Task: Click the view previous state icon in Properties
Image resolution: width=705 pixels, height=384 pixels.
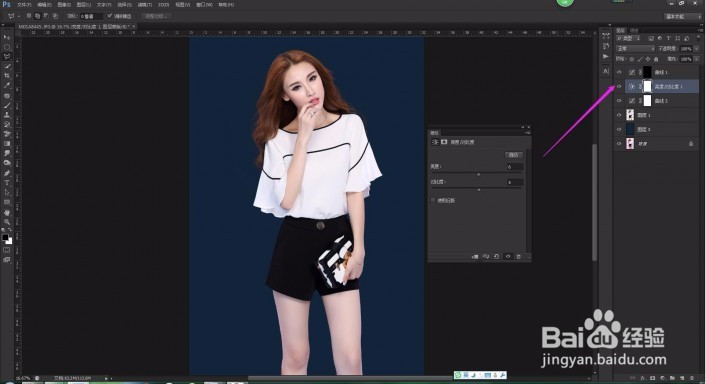Action: [x=486, y=256]
